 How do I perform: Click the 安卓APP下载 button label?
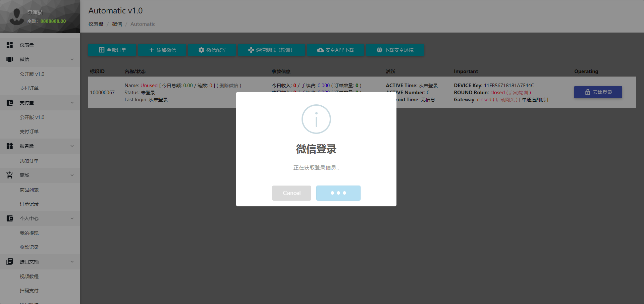[340, 50]
